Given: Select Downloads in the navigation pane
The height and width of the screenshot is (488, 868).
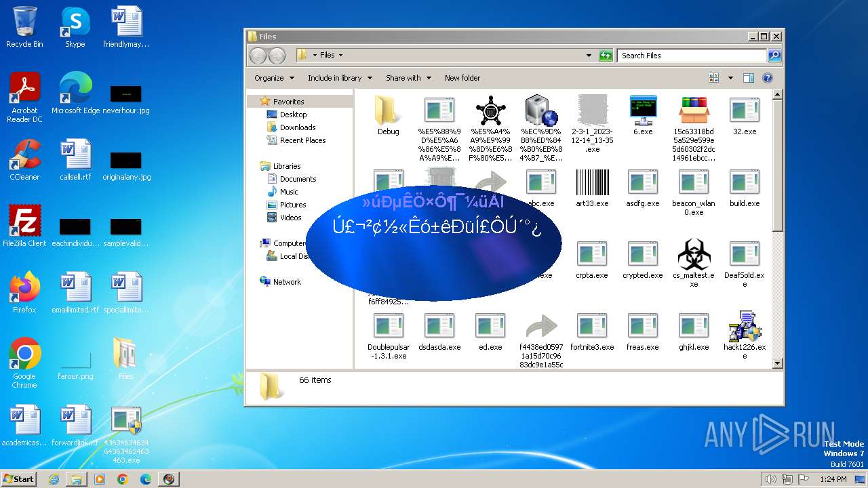Looking at the screenshot, I should click(298, 127).
